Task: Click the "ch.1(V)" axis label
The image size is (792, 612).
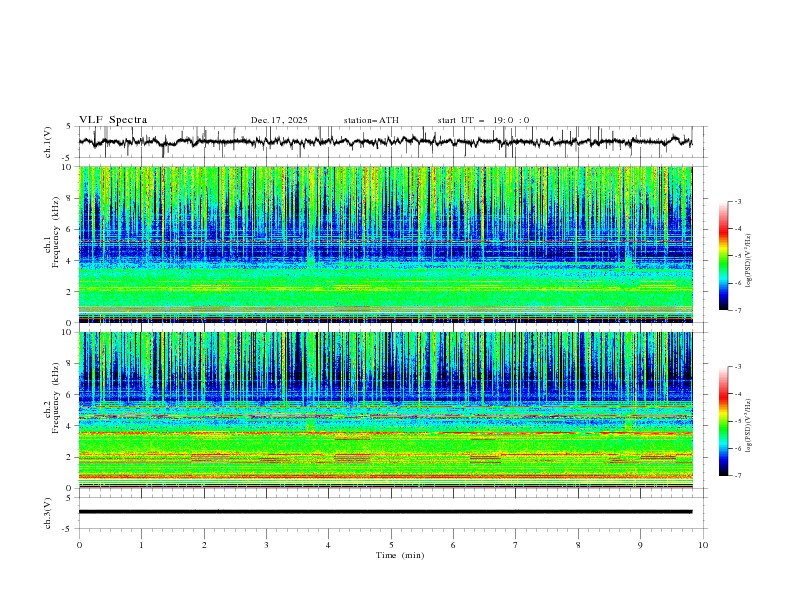Action: pyautogui.click(x=48, y=142)
